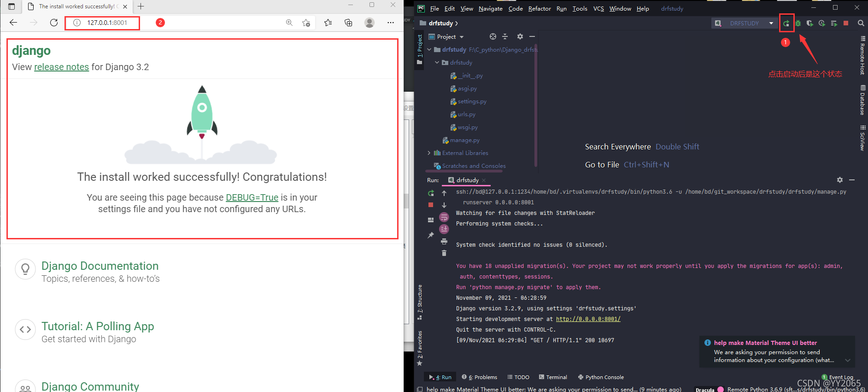Print the Run console output
Image resolution: width=868 pixels, height=392 pixels.
444,241
